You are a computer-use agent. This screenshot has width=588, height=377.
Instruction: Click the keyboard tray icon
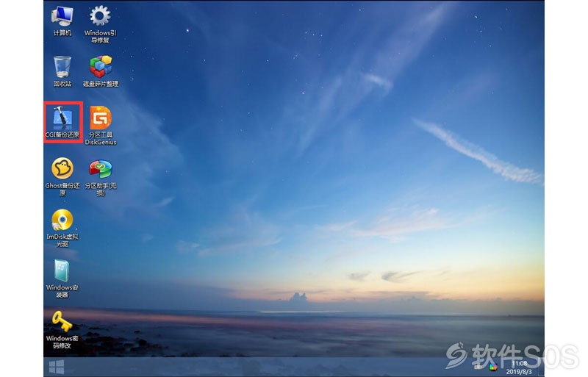478,367
